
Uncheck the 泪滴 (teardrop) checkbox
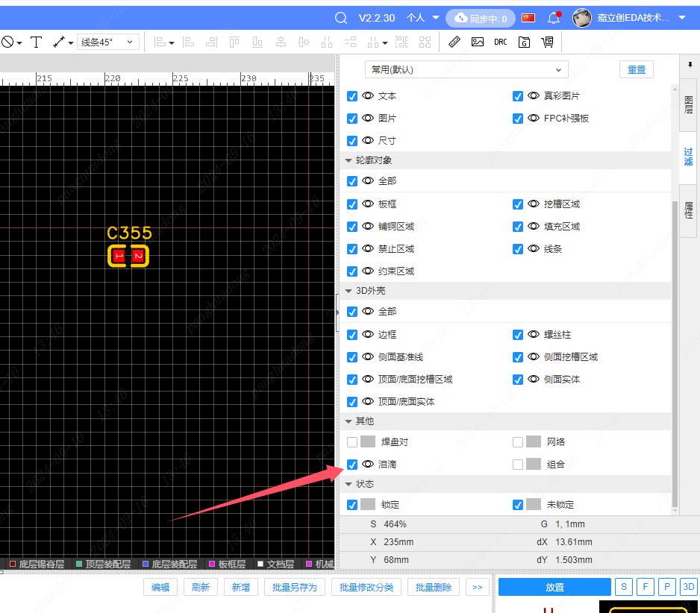coord(352,465)
